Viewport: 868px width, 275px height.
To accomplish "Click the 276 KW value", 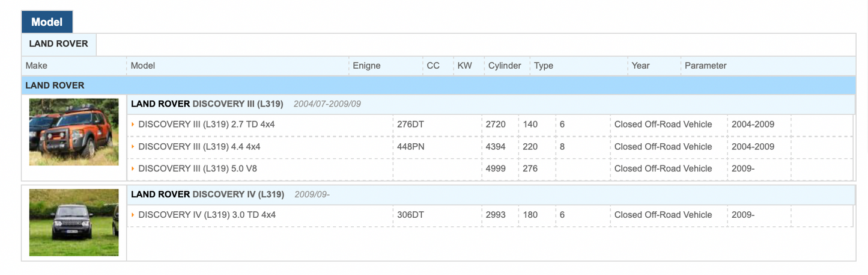I will click(x=530, y=168).
